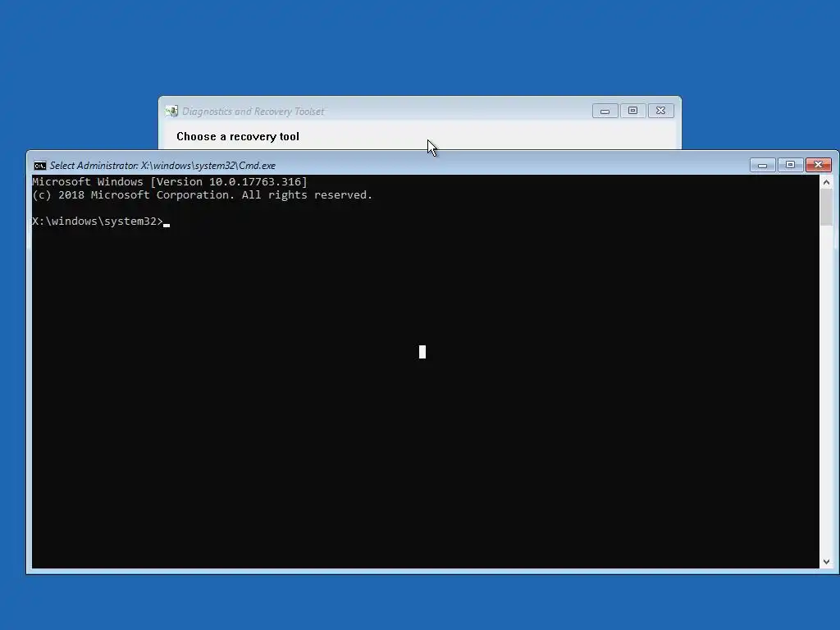Click the Diagnostics and Recovery Toolset window icon

pyautogui.click(x=171, y=112)
